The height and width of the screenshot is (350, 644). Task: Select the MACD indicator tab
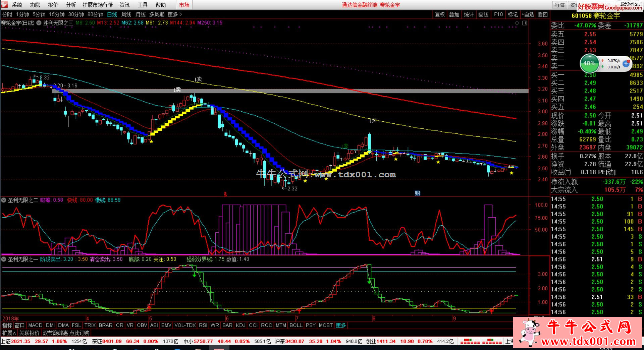tap(35, 325)
